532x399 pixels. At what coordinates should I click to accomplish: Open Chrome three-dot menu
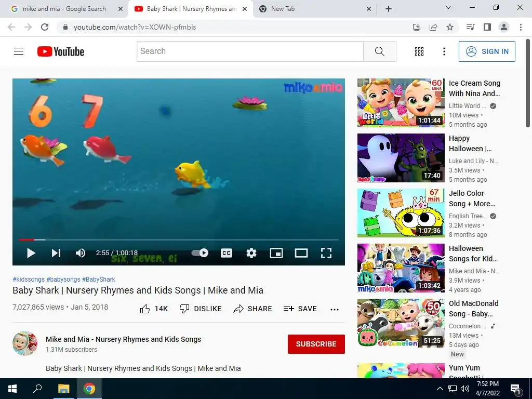[521, 27]
